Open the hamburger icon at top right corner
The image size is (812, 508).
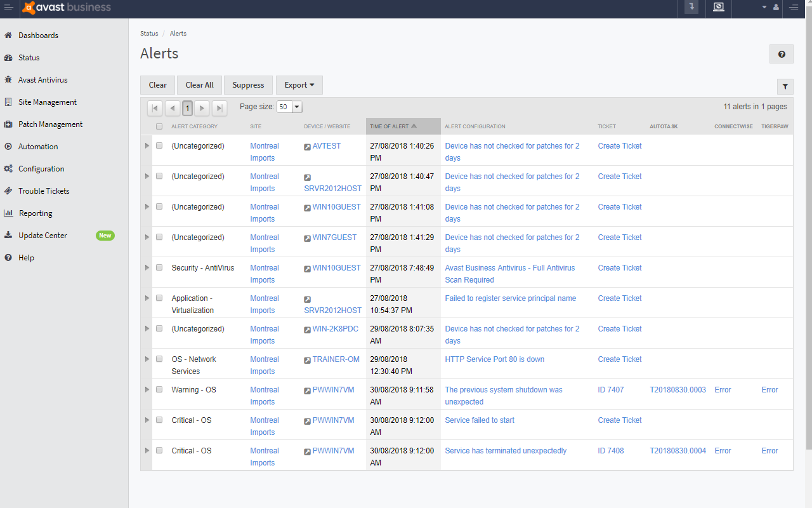[x=794, y=8]
